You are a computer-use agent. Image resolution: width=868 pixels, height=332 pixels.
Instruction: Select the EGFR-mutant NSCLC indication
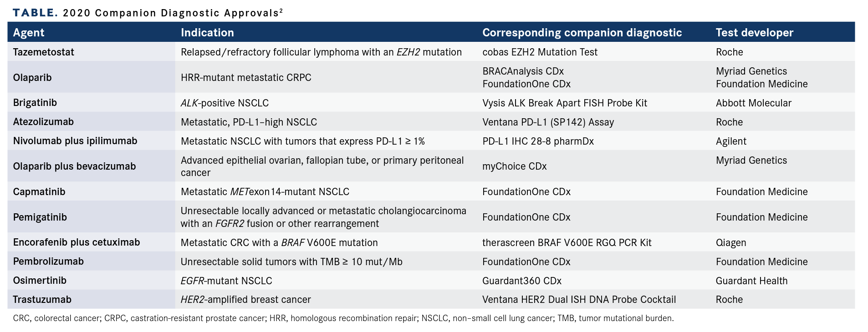[226, 281]
